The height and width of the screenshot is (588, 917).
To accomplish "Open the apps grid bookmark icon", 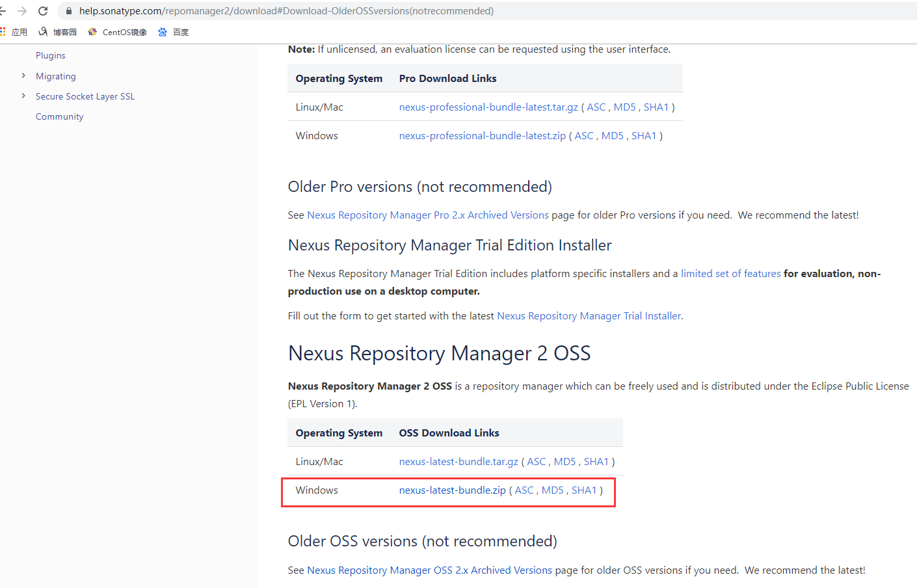I will (3, 32).
